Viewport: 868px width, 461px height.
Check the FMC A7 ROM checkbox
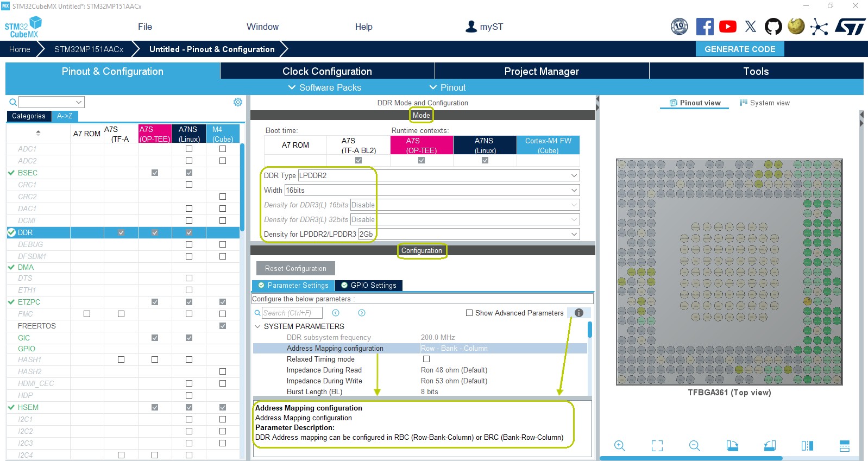(87, 314)
